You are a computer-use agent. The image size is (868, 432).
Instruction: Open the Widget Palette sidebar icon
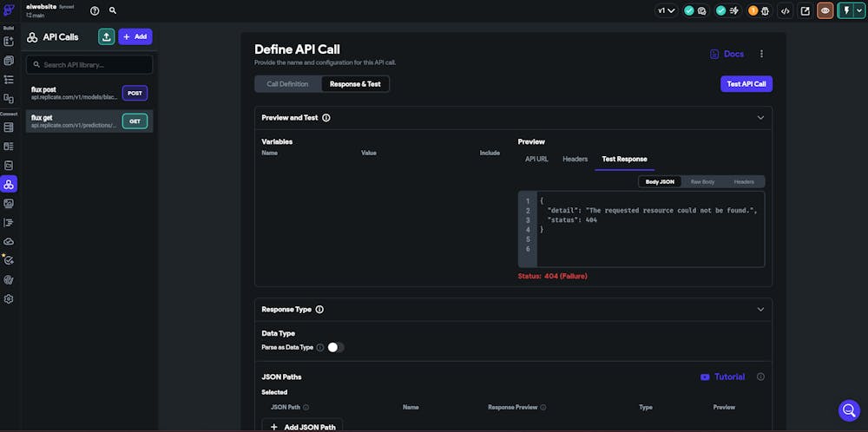coord(9,42)
